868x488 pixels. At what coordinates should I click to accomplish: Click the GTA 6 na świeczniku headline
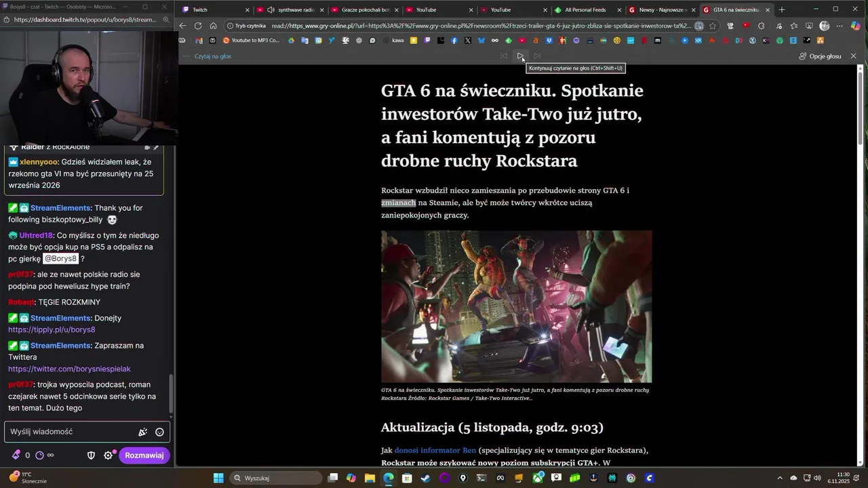pyautogui.click(x=512, y=126)
